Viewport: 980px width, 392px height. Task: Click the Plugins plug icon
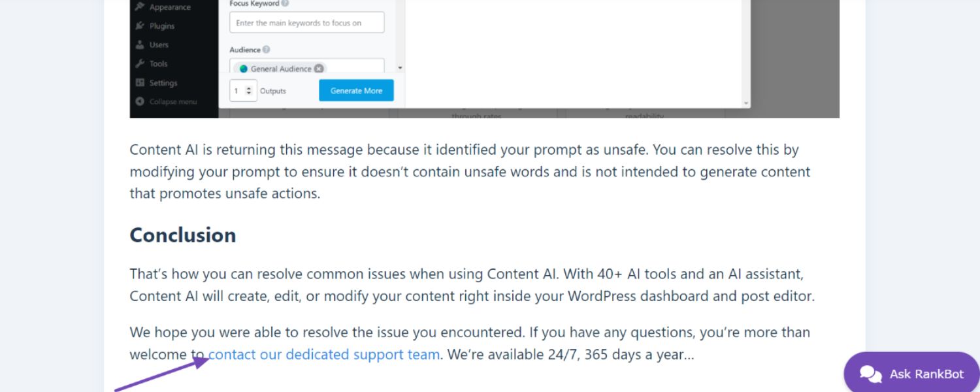tap(140, 26)
